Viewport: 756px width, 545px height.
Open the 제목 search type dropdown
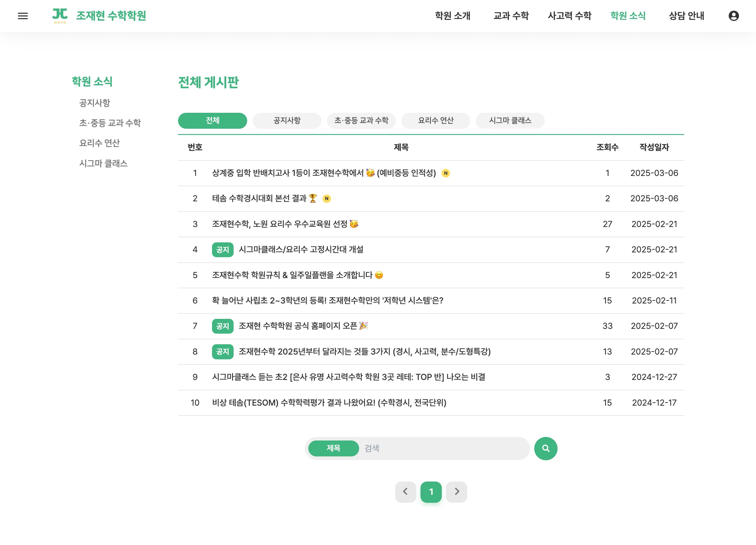point(333,448)
